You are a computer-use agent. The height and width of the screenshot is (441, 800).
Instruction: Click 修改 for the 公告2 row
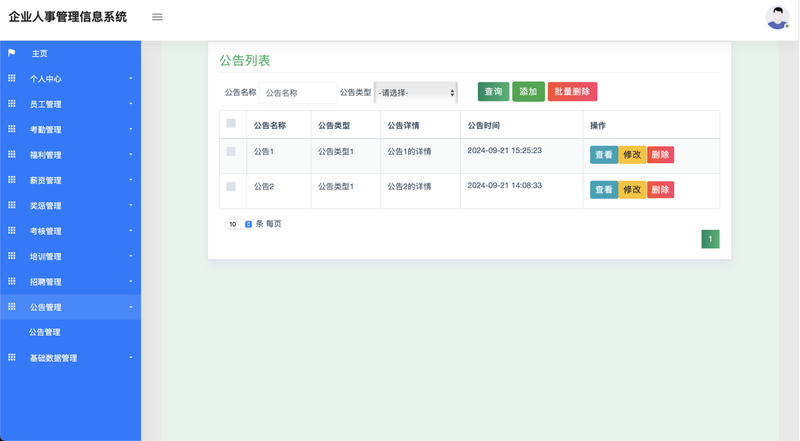pyautogui.click(x=632, y=190)
